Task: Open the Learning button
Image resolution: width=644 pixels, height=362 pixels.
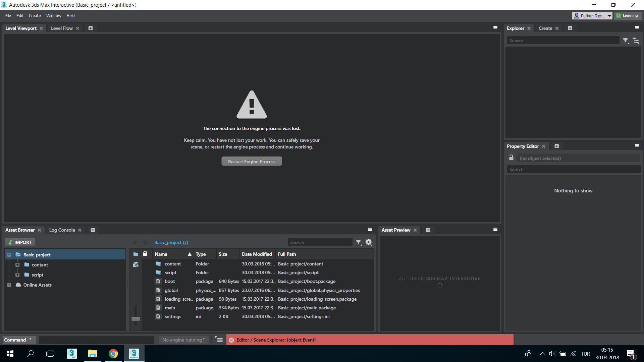Action: point(627,16)
